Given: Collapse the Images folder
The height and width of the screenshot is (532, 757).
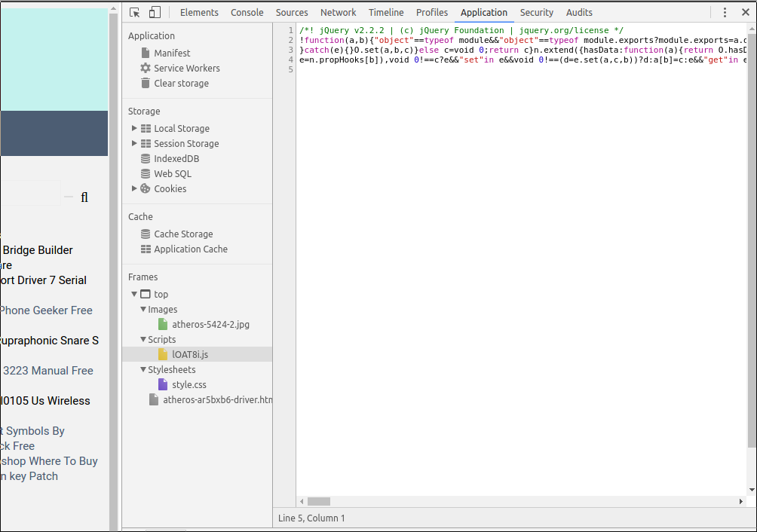Looking at the screenshot, I should click(x=143, y=309).
